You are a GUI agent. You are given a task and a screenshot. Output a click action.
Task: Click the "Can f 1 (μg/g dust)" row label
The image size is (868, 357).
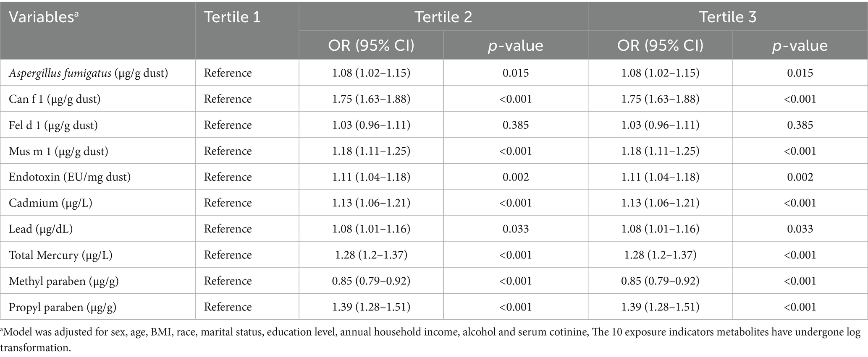(55, 99)
